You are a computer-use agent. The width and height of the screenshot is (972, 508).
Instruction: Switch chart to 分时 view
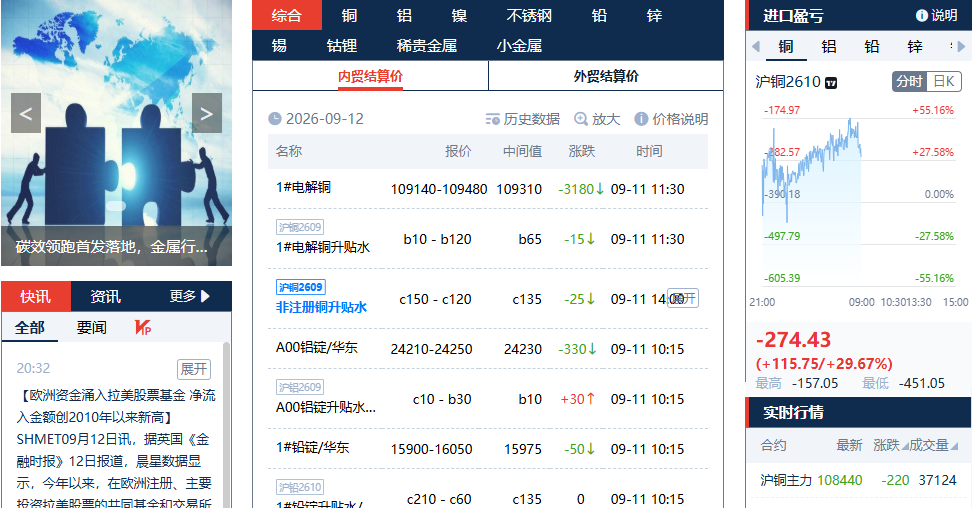click(909, 82)
